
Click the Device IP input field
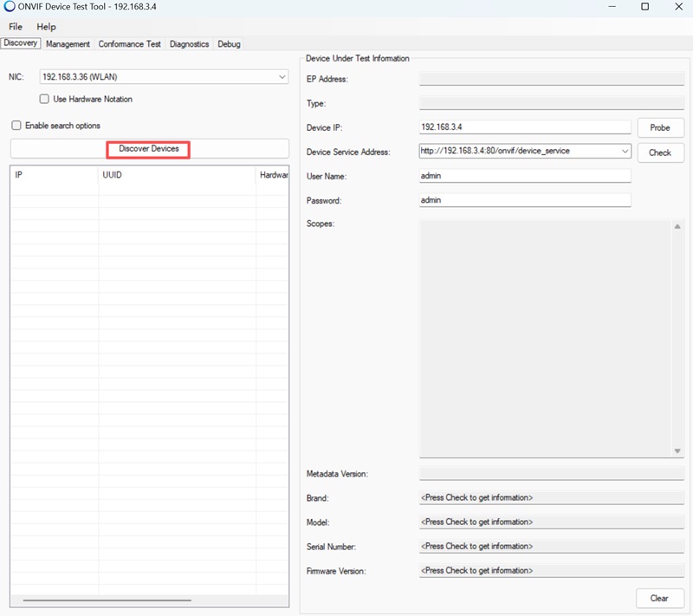524,127
